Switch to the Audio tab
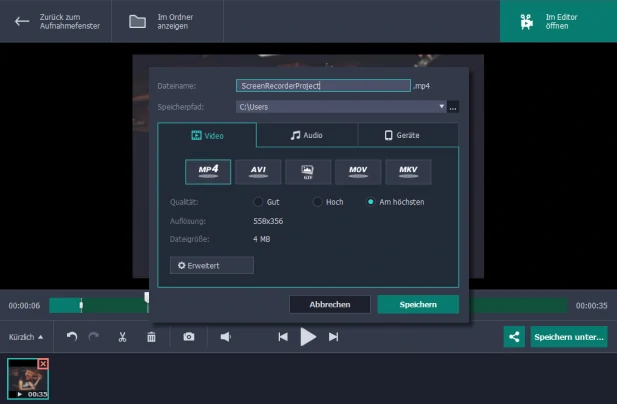Screen dimensions: 617x404 click(307, 135)
